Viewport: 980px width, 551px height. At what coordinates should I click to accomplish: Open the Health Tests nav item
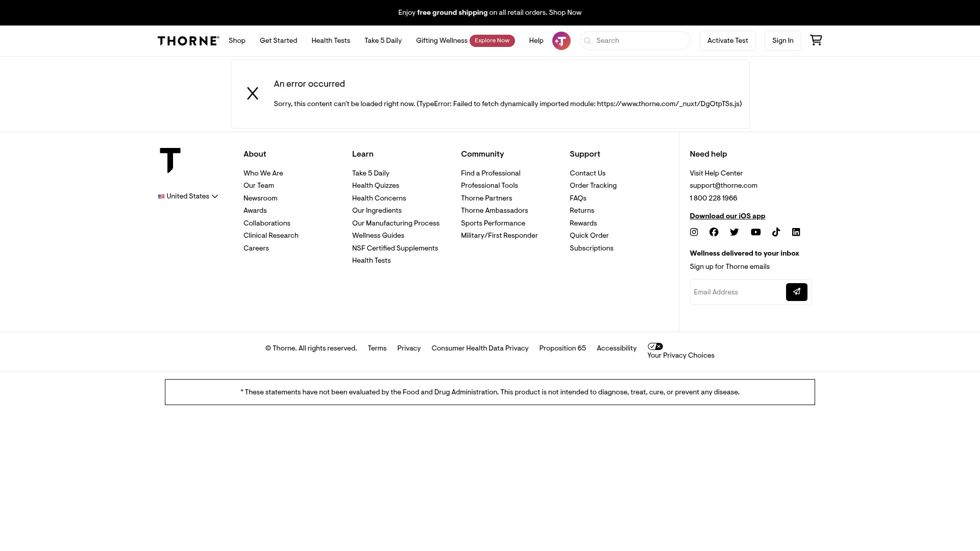(331, 41)
